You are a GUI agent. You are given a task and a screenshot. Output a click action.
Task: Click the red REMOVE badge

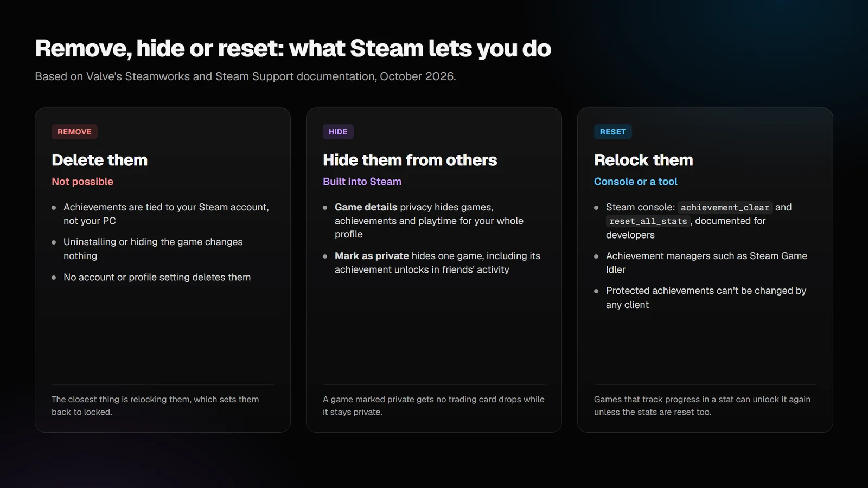tap(74, 132)
